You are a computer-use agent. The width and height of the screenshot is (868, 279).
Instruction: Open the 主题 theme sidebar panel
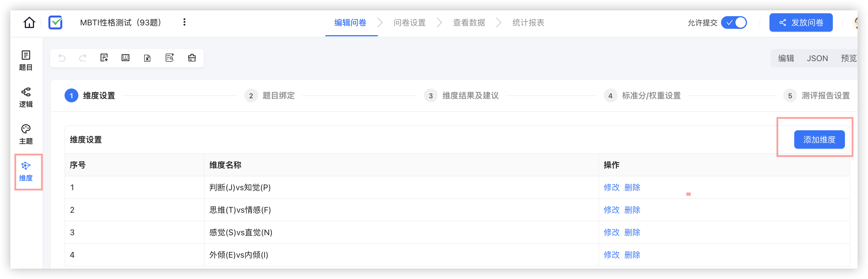(26, 134)
